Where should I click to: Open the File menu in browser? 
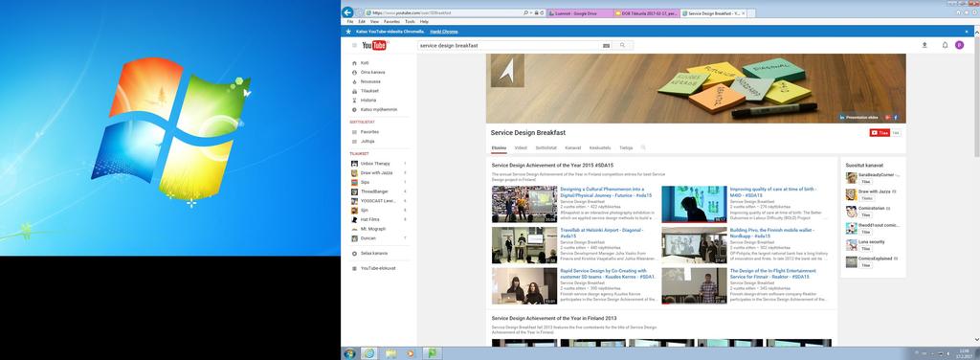click(350, 21)
